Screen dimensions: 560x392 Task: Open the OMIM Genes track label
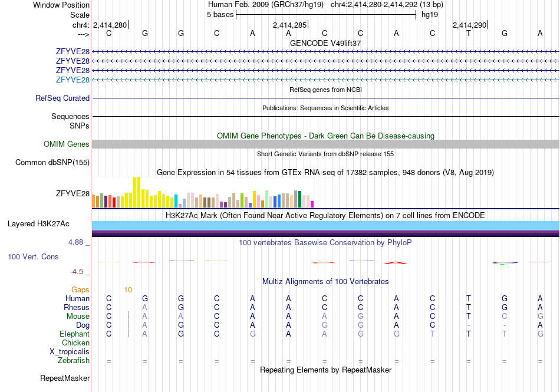[x=67, y=144]
